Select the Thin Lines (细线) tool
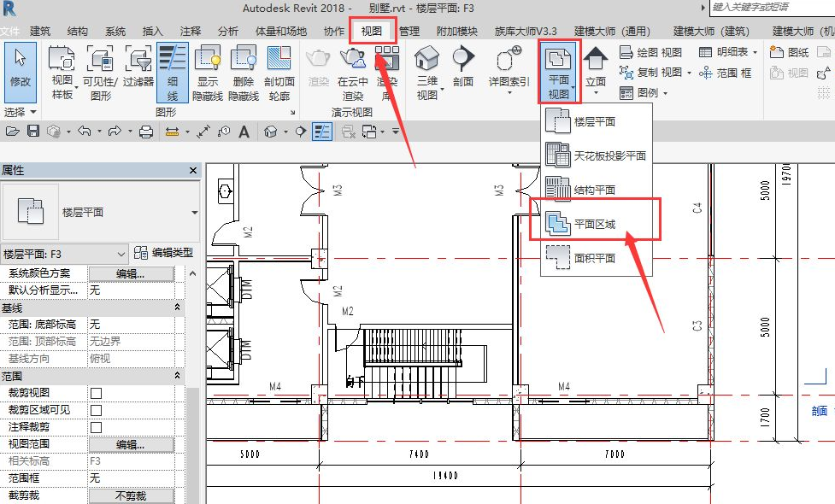This screenshot has width=835, height=504. [173, 73]
